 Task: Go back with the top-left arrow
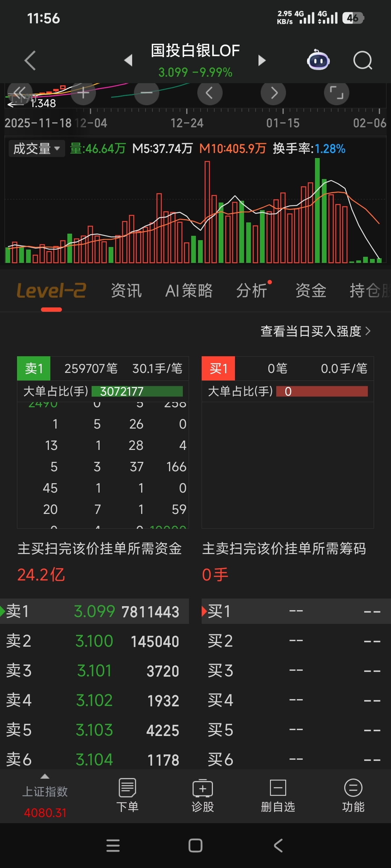pyautogui.click(x=30, y=60)
